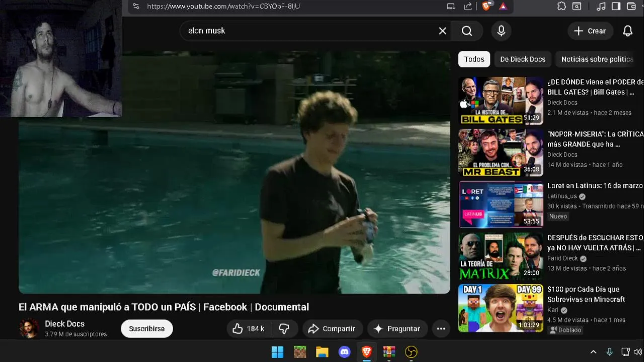Share this page via address bar share icon
The width and height of the screenshot is (644, 362).
point(468,7)
